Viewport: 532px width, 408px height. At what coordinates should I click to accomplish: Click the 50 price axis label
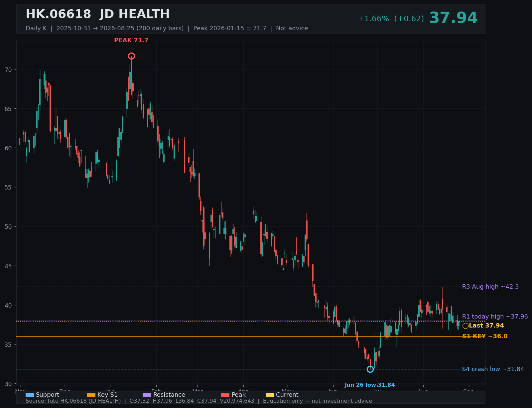(x=8, y=227)
